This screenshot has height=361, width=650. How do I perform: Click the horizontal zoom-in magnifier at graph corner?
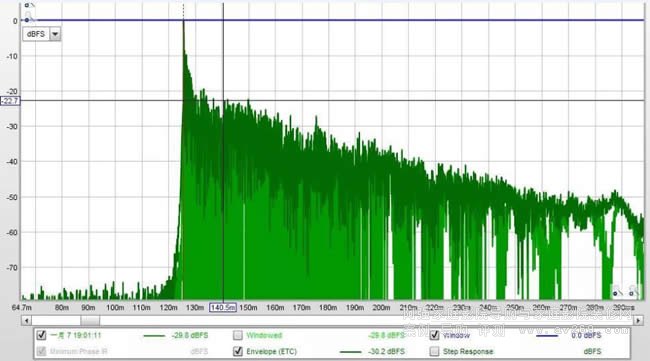coord(633,291)
